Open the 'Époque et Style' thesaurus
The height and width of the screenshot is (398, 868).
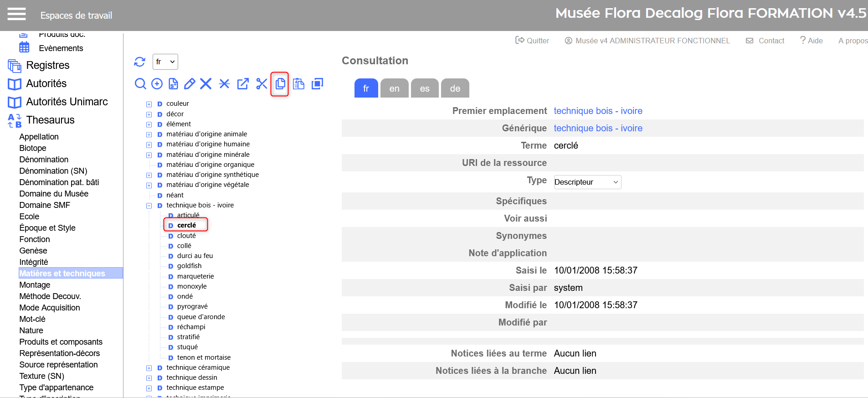(x=47, y=228)
